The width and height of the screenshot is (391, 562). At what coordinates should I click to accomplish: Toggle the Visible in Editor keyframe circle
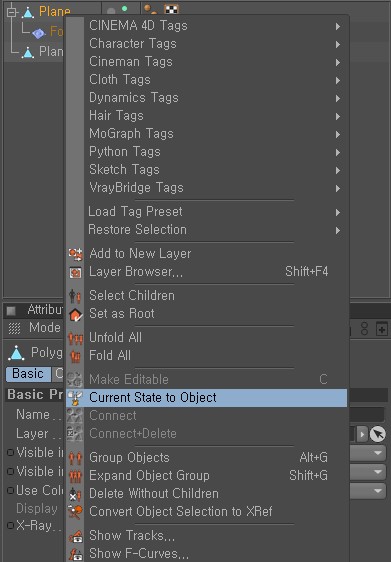coord(10,453)
